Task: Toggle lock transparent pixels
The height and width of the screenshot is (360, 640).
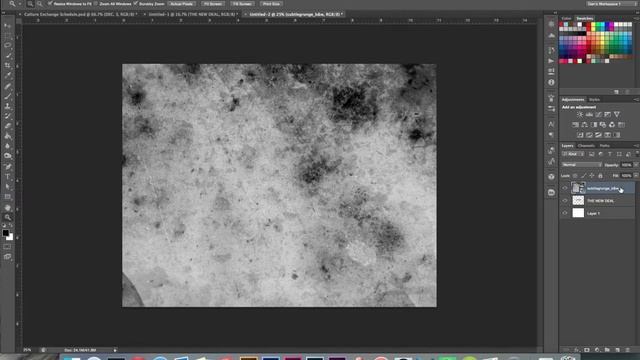Action: click(575, 176)
